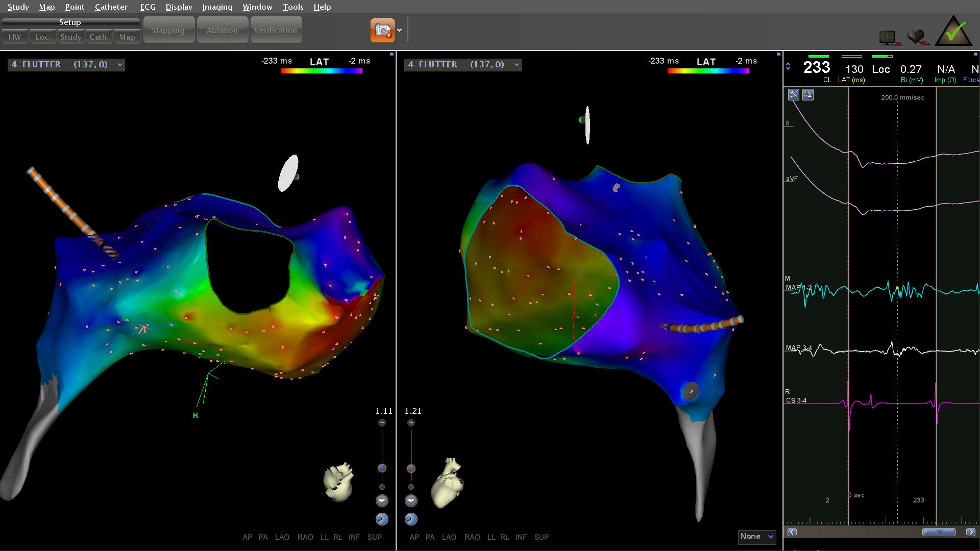Toggle the PA view in right map
This screenshot has height=551, width=980.
point(430,537)
